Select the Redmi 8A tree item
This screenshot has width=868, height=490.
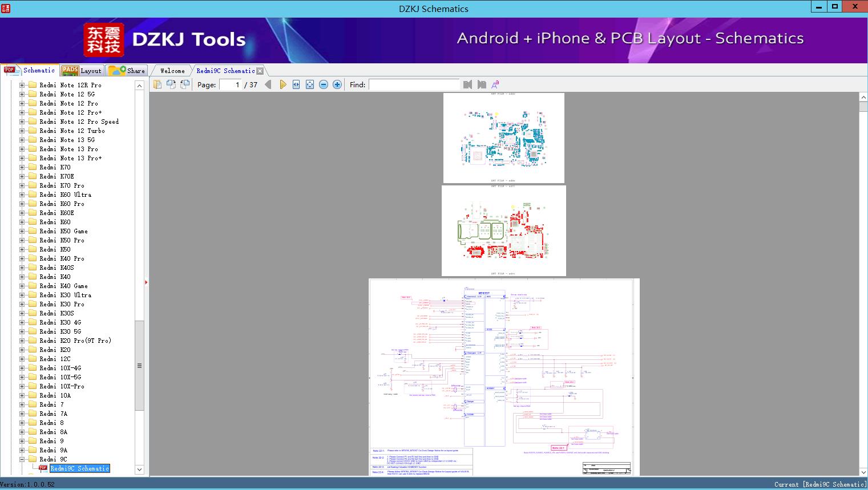point(53,432)
